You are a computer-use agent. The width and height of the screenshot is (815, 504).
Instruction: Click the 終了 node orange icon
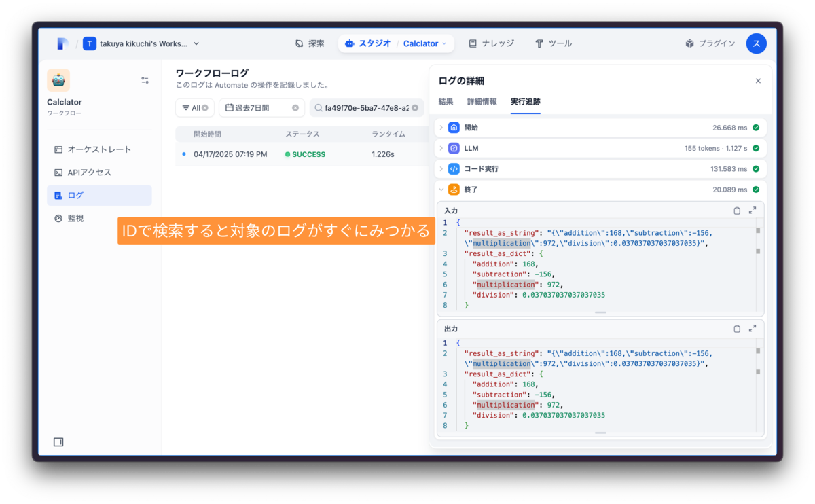(x=454, y=190)
